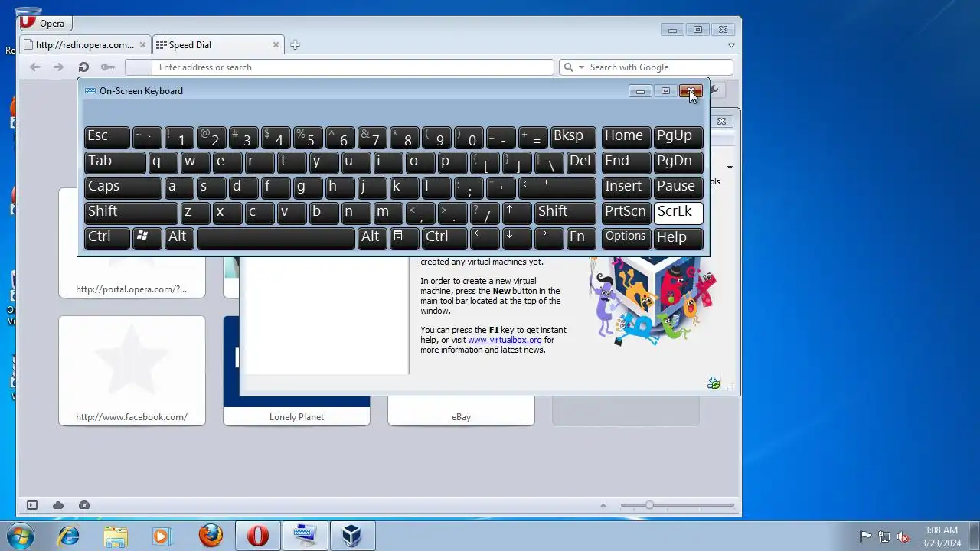980x551 pixels.
Task: Tap the number 5 key
Action: pos(308,136)
